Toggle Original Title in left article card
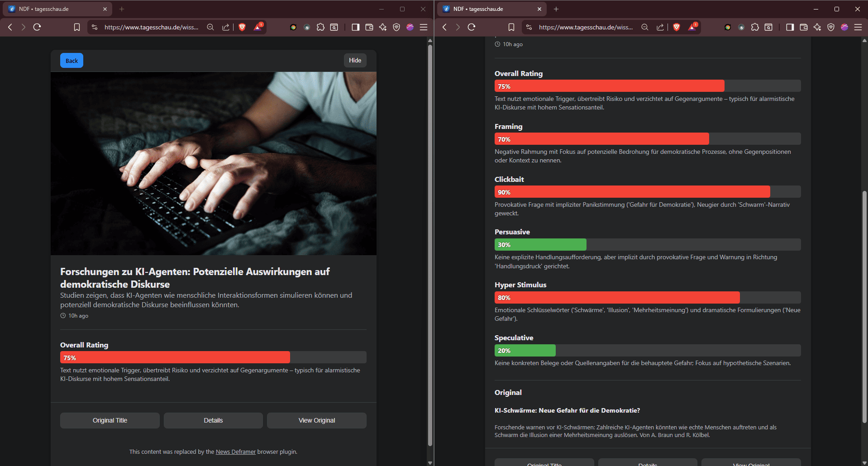The width and height of the screenshot is (868, 466). click(x=110, y=420)
